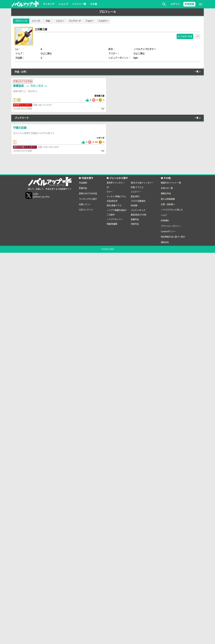Open ホラー genre in the footer
215x644 pixels.
tap(110, 192)
